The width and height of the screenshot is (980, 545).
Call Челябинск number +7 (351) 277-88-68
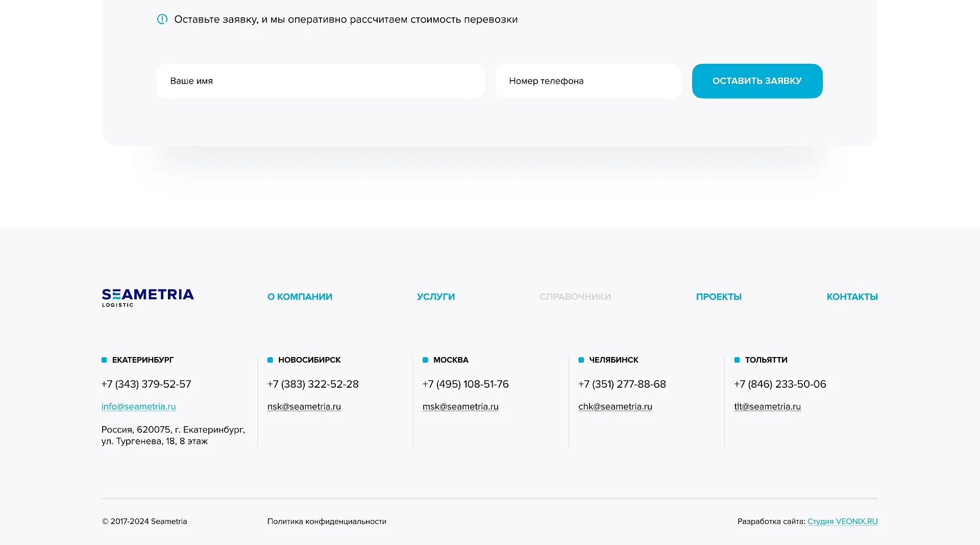[x=622, y=384]
